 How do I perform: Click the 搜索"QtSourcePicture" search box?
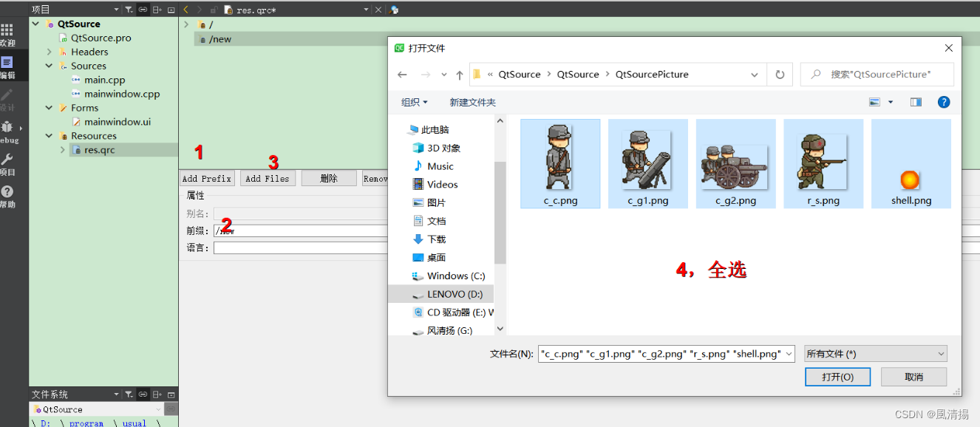[877, 75]
